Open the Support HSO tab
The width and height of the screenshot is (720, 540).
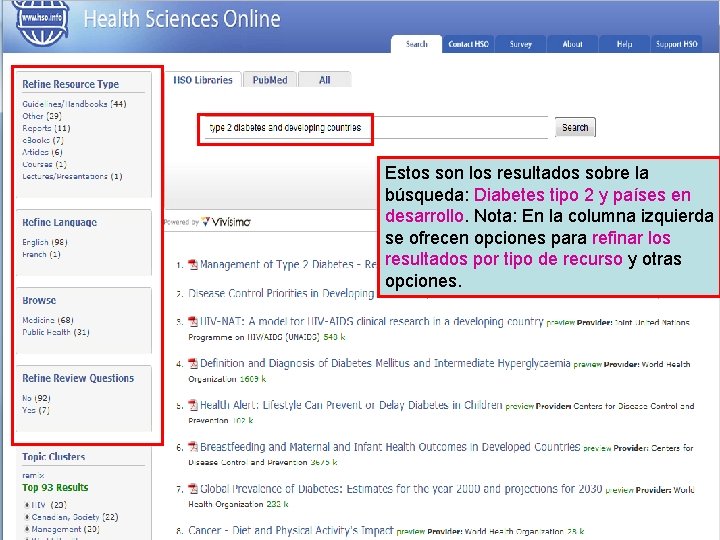pyautogui.click(x=676, y=44)
